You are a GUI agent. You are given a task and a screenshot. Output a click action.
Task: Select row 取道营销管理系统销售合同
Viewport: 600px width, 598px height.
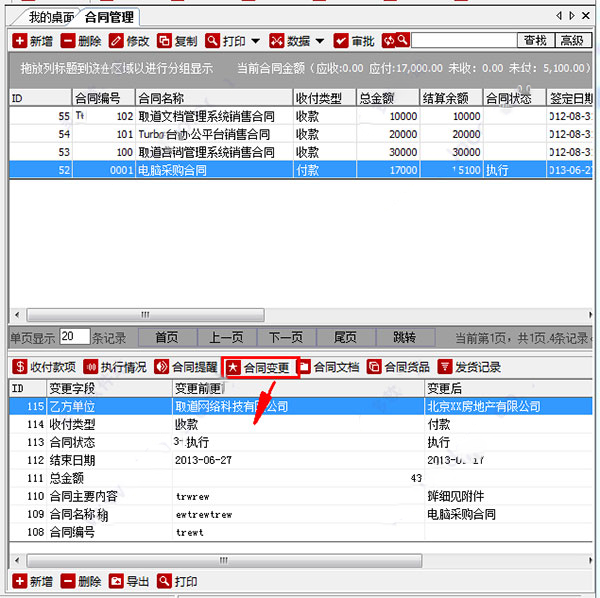(301, 152)
